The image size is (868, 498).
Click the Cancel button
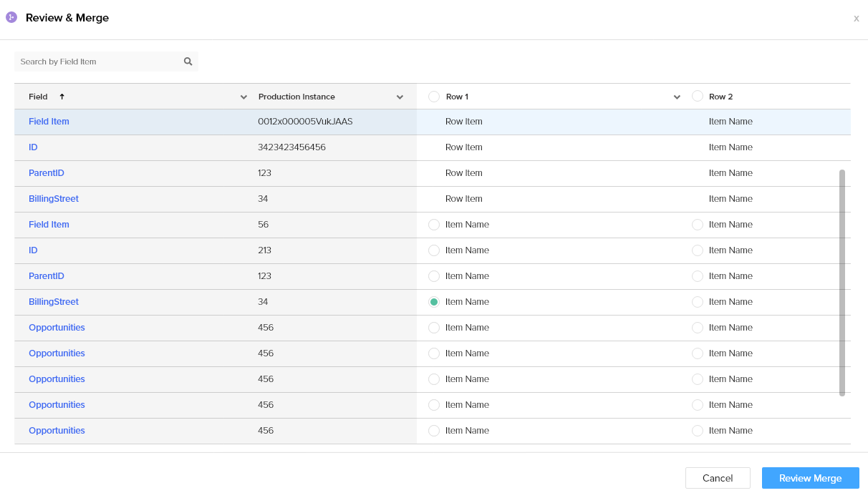(x=717, y=478)
